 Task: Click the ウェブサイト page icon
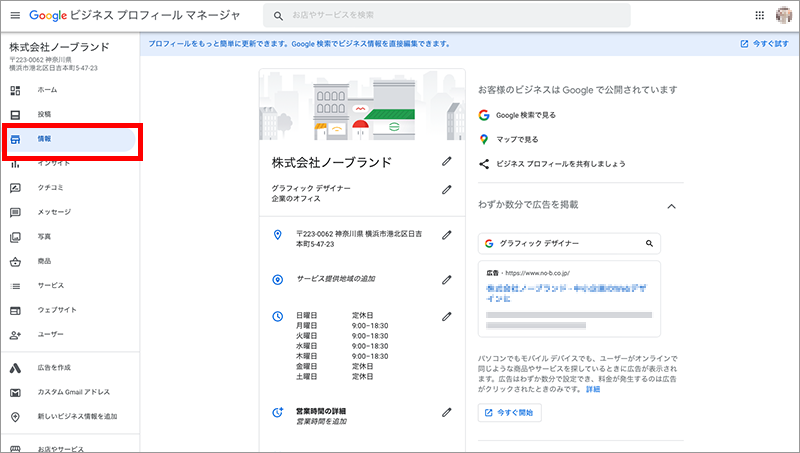pos(15,310)
